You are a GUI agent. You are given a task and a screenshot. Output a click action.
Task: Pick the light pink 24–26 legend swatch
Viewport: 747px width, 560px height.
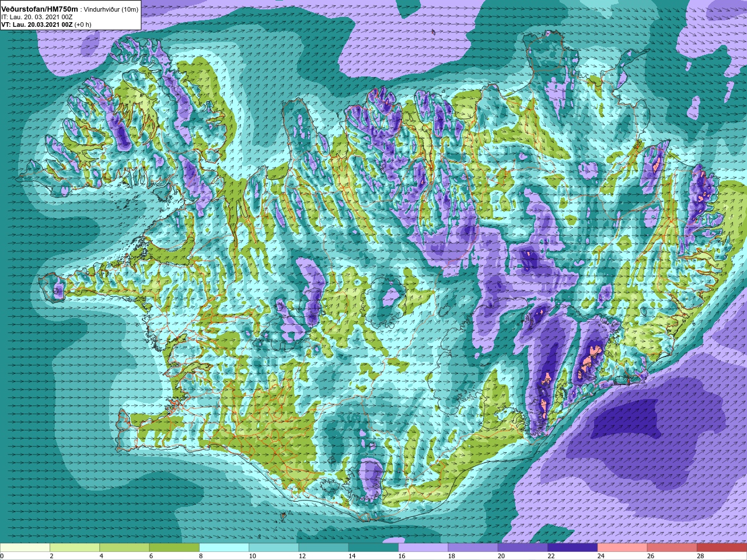tap(622, 548)
